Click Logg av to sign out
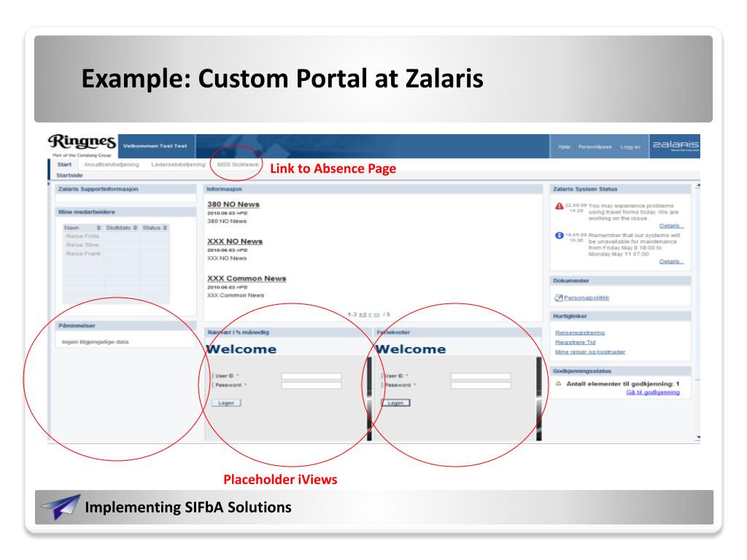 [630, 147]
